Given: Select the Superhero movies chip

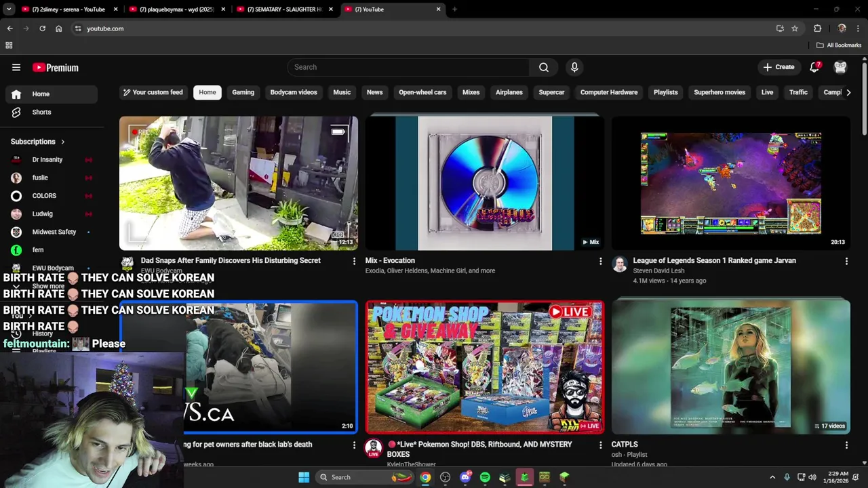Looking at the screenshot, I should coord(719,92).
